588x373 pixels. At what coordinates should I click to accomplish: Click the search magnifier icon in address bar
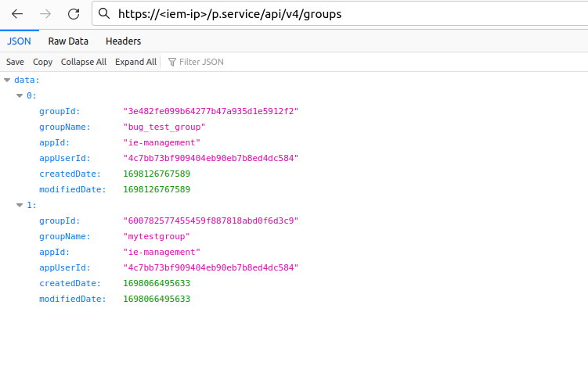[x=105, y=14]
